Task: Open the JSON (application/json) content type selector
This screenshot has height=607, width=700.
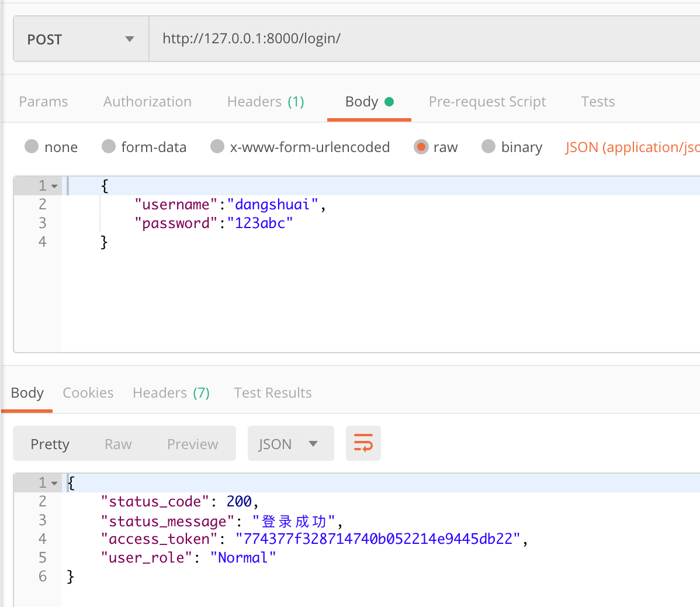Action: click(x=632, y=147)
